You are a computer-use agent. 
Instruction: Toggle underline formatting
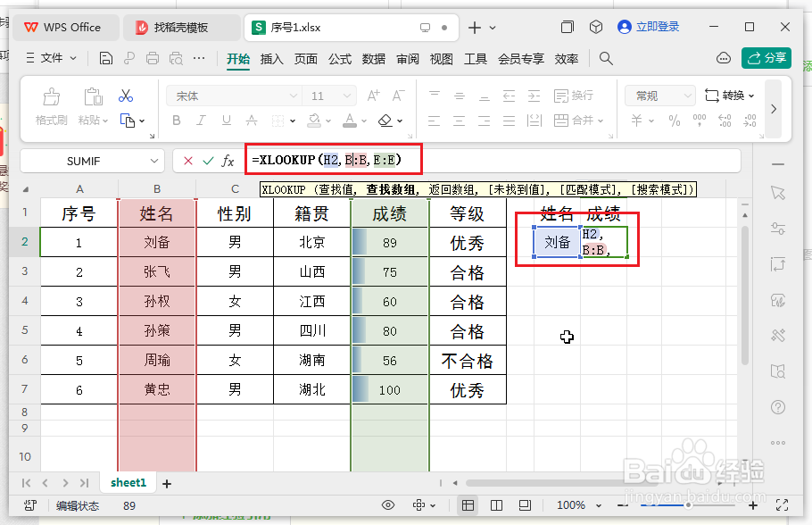(x=226, y=121)
